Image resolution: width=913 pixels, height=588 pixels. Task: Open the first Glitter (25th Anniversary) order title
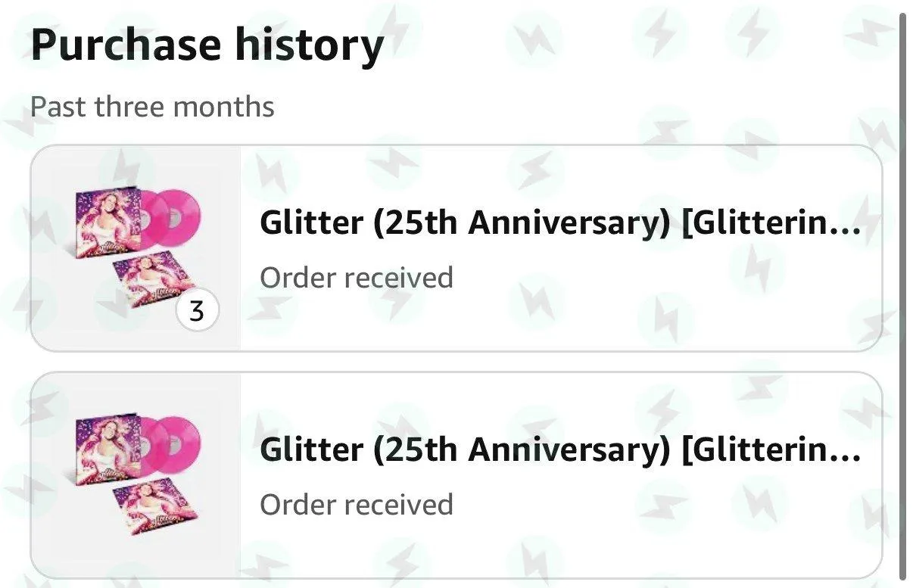(560, 222)
